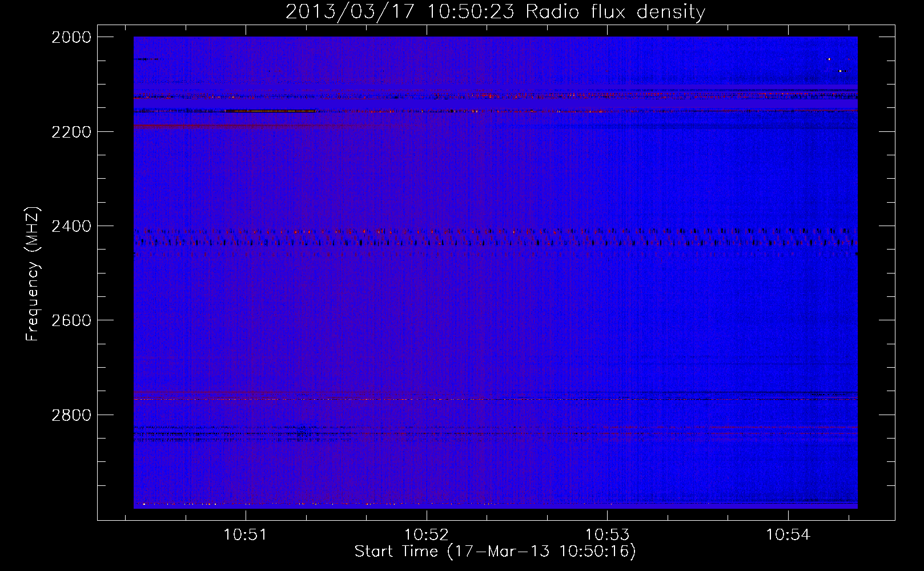The height and width of the screenshot is (571, 924).
Task: Click the '10:52' time axis label
Action: (x=426, y=535)
